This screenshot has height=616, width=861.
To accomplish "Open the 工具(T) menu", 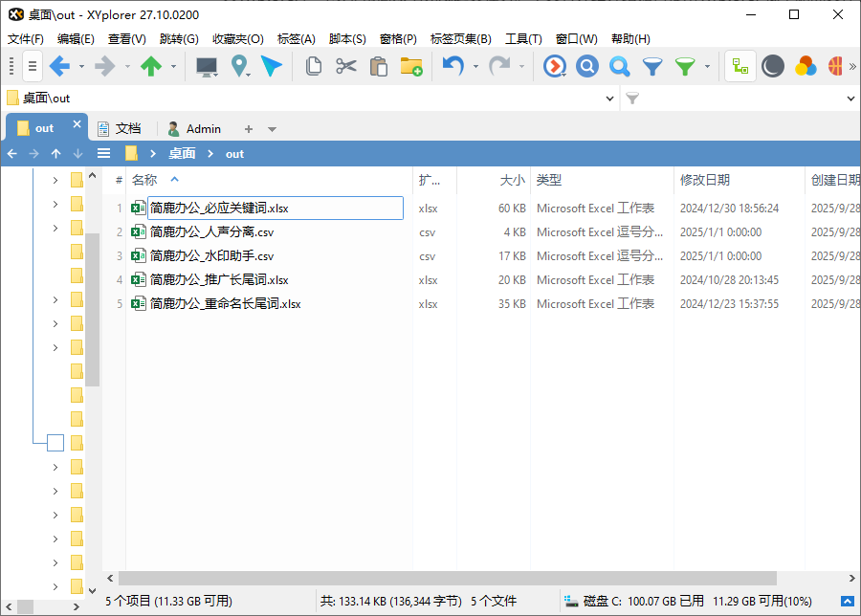I will click(x=523, y=38).
